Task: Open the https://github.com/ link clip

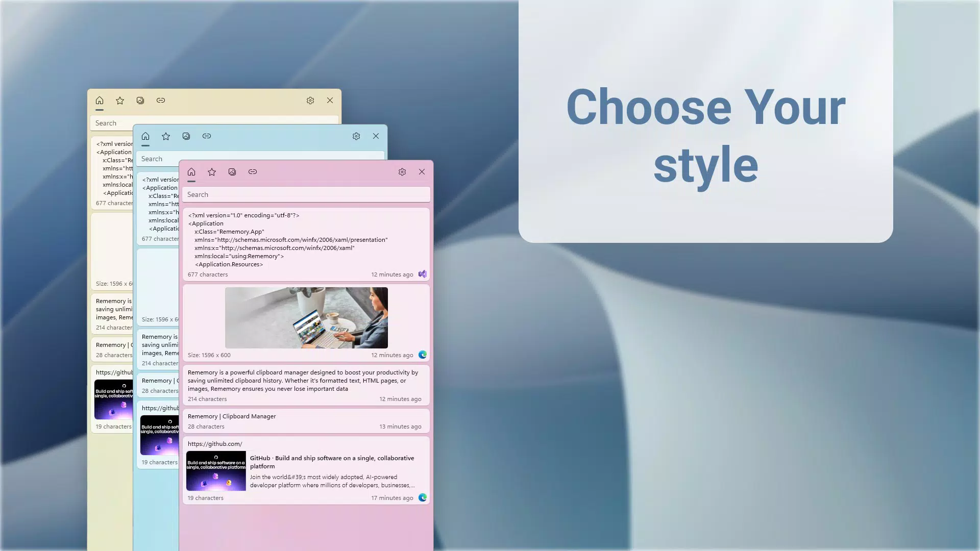Action: [306, 470]
